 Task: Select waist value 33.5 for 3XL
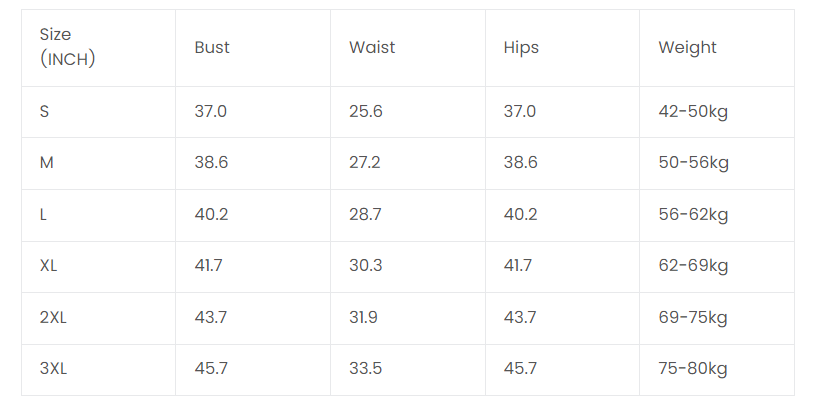click(x=366, y=368)
